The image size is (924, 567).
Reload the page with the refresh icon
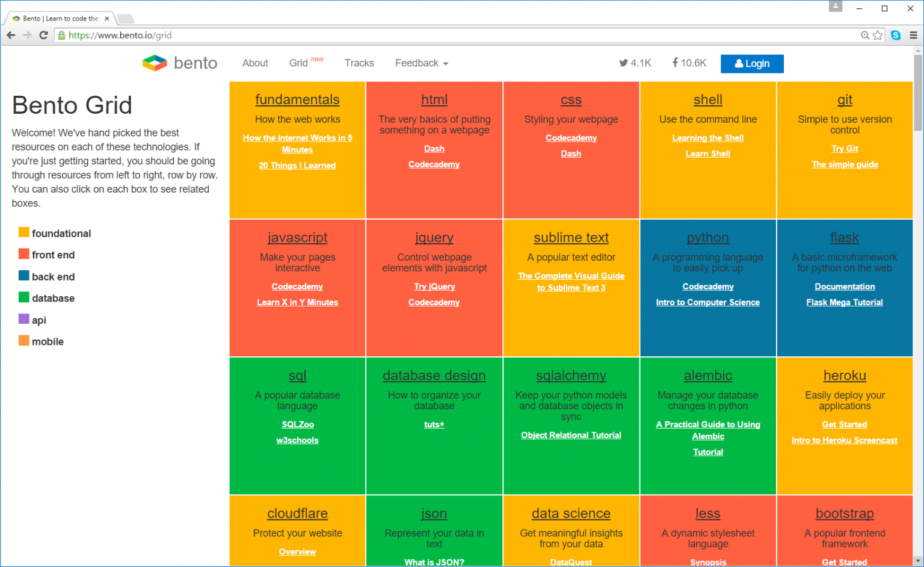coord(43,35)
